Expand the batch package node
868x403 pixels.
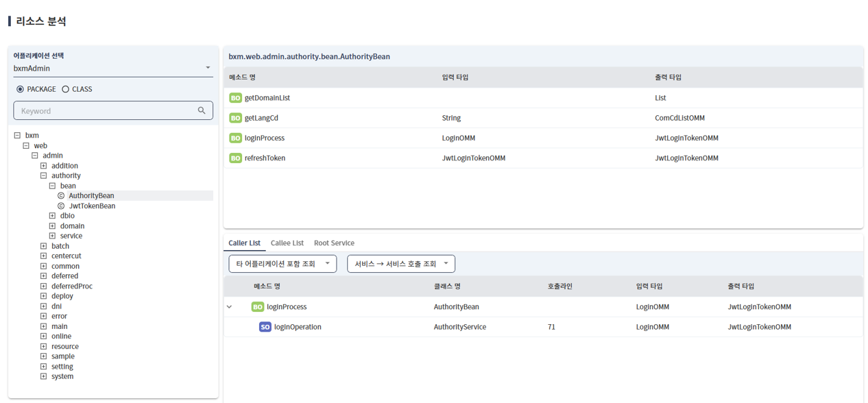[x=43, y=246]
